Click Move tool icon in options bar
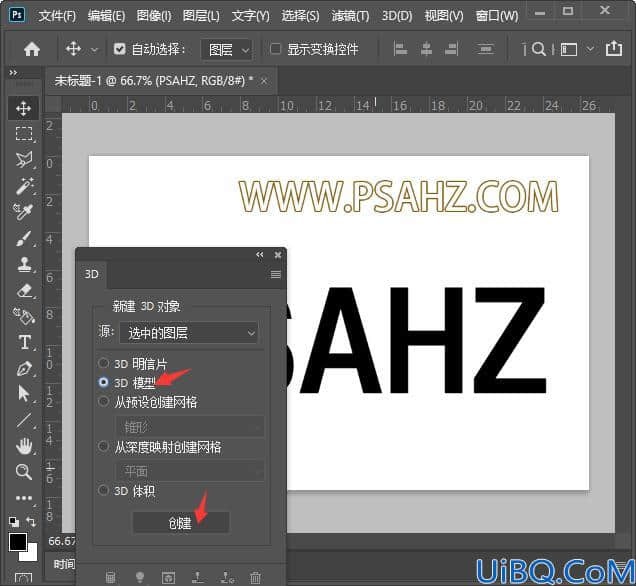The width and height of the screenshot is (636, 586). (x=73, y=49)
